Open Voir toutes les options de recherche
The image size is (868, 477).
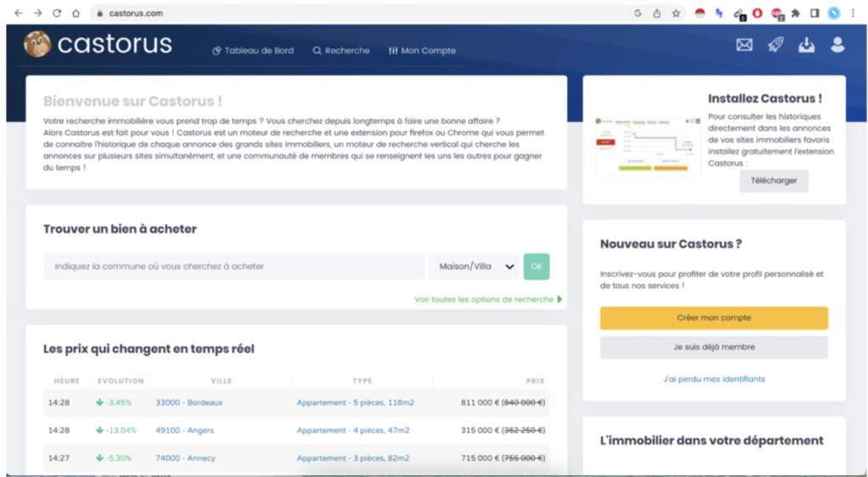(488, 299)
